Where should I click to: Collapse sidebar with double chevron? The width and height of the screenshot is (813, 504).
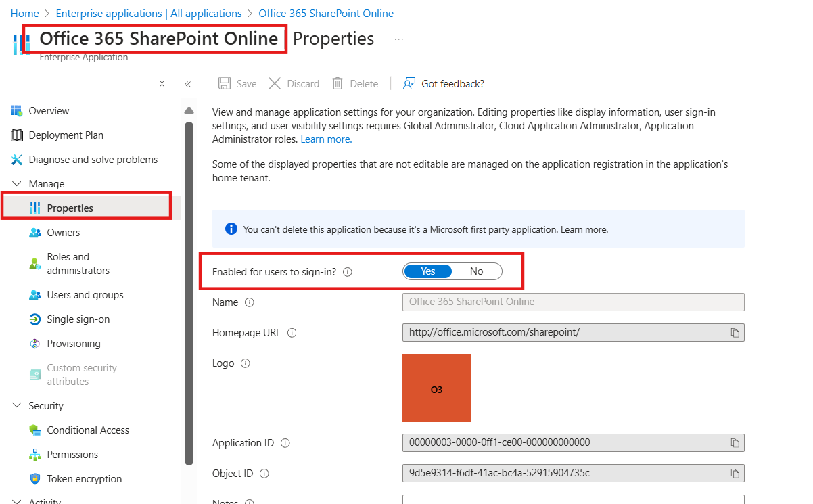tap(187, 84)
